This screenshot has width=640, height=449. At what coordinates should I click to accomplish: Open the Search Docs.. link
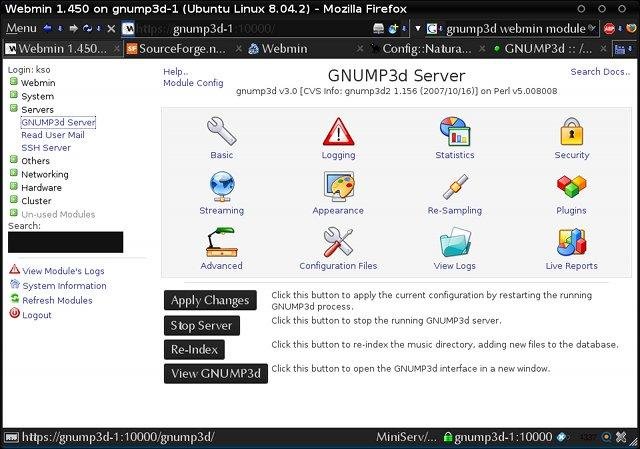(600, 71)
